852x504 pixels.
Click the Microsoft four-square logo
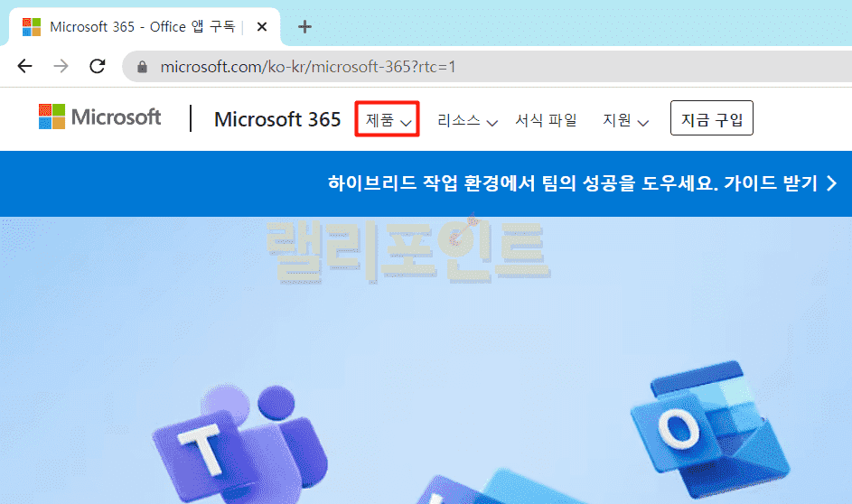[52, 117]
